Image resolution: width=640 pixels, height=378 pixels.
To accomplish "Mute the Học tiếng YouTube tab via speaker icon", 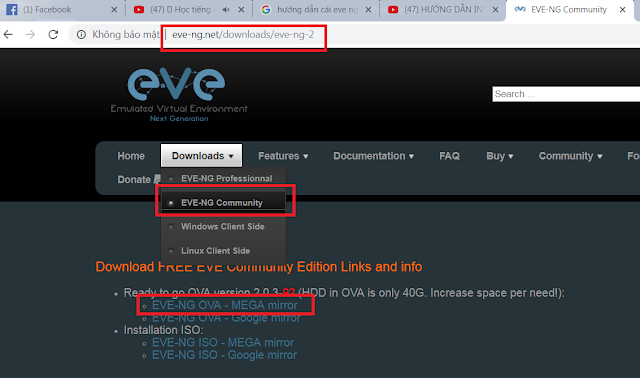I will coord(226,10).
